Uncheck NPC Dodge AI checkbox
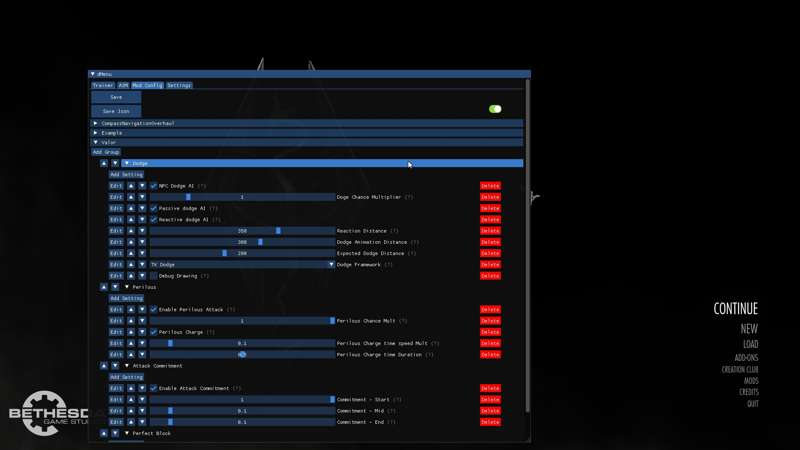This screenshot has width=800, height=450. coord(154,186)
